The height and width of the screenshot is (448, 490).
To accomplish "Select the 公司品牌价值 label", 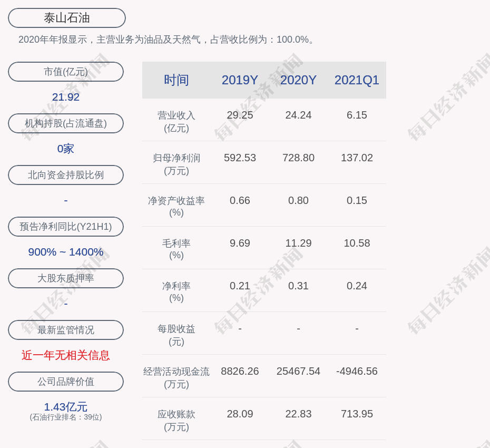I will (66, 382).
